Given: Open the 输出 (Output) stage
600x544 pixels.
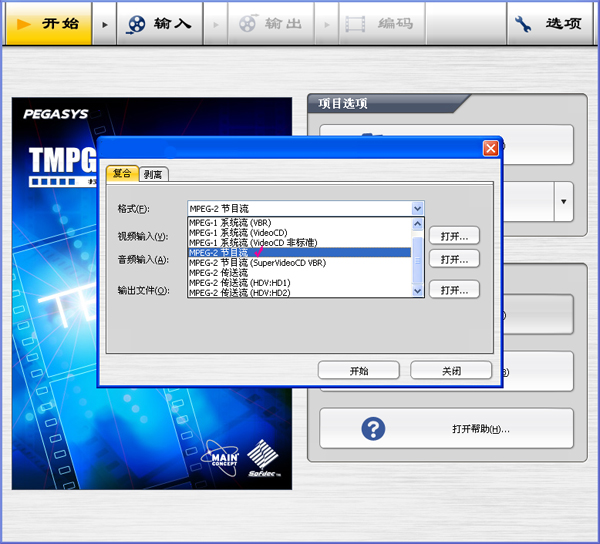Looking at the screenshot, I should [271, 24].
